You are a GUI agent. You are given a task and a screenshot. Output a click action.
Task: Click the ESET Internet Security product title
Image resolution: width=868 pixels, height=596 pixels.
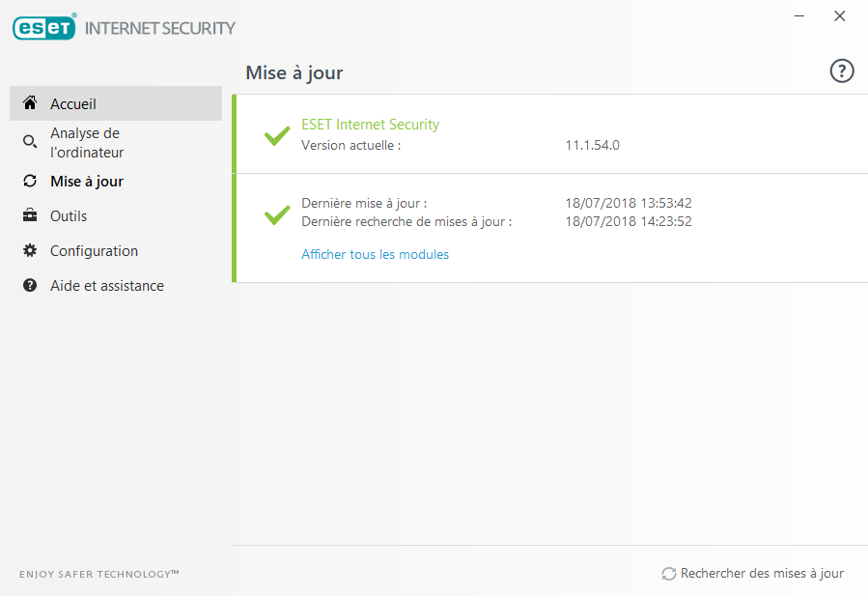click(x=370, y=125)
